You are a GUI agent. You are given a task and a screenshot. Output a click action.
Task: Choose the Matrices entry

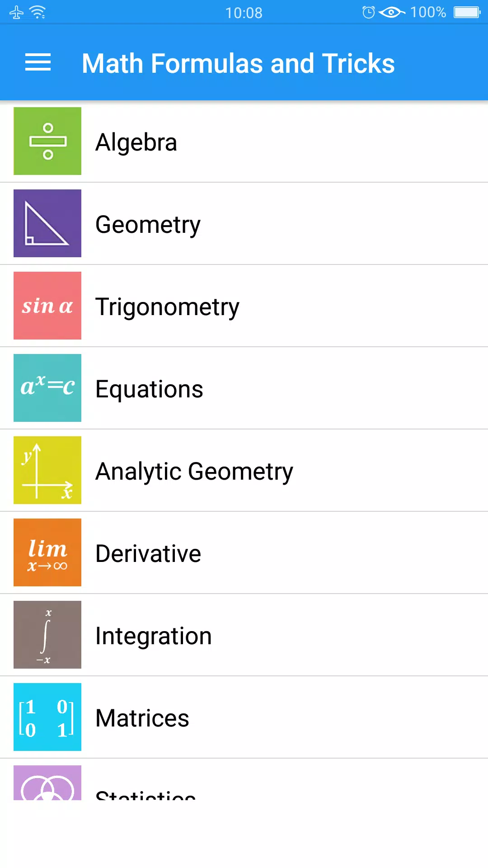(x=244, y=717)
